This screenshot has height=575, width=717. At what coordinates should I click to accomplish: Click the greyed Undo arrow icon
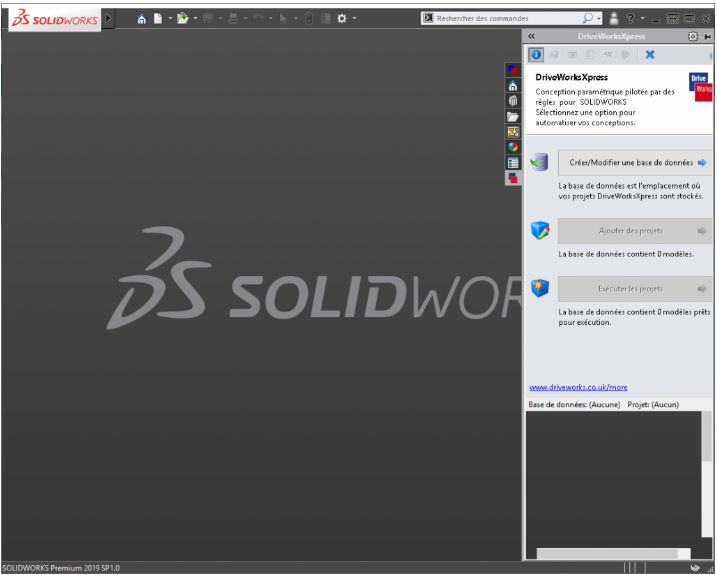click(258, 18)
